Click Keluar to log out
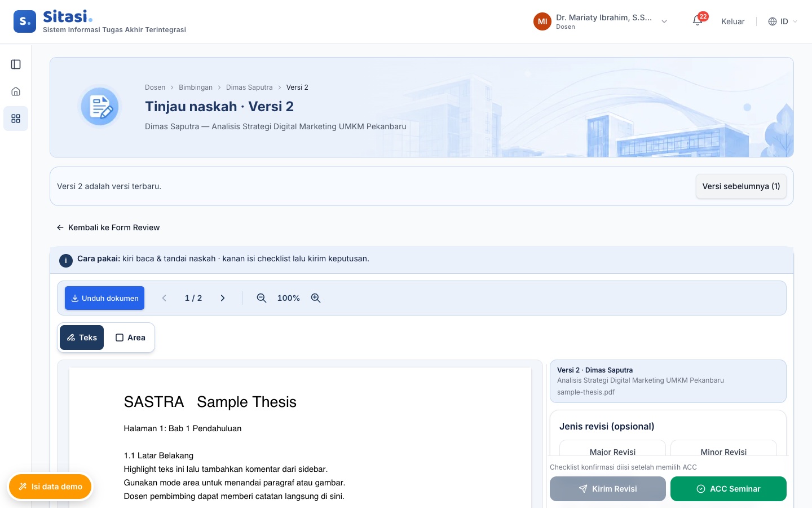 (x=733, y=21)
